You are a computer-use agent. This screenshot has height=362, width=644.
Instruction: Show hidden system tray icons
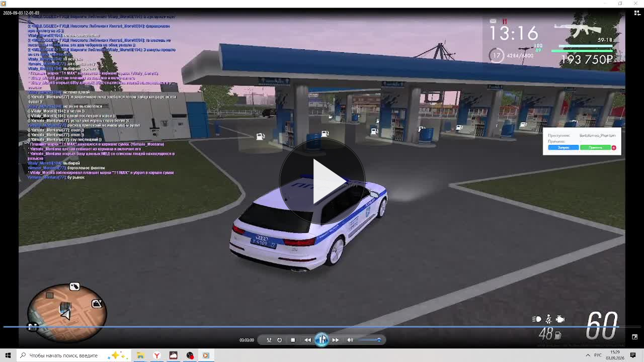point(588,355)
